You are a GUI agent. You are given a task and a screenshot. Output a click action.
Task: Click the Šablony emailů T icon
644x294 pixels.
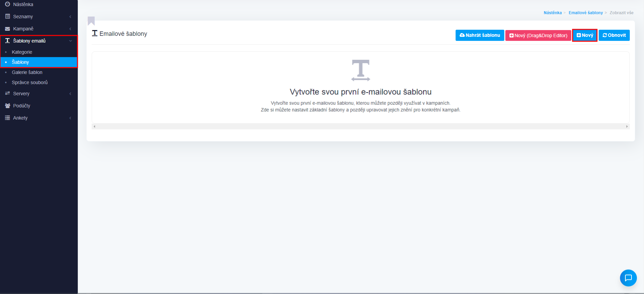pos(7,41)
